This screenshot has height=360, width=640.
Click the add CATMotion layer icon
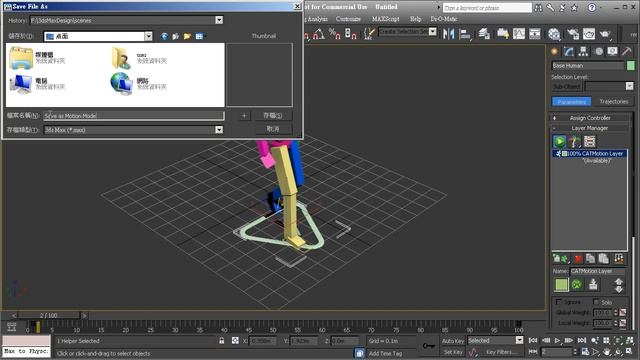pos(560,259)
